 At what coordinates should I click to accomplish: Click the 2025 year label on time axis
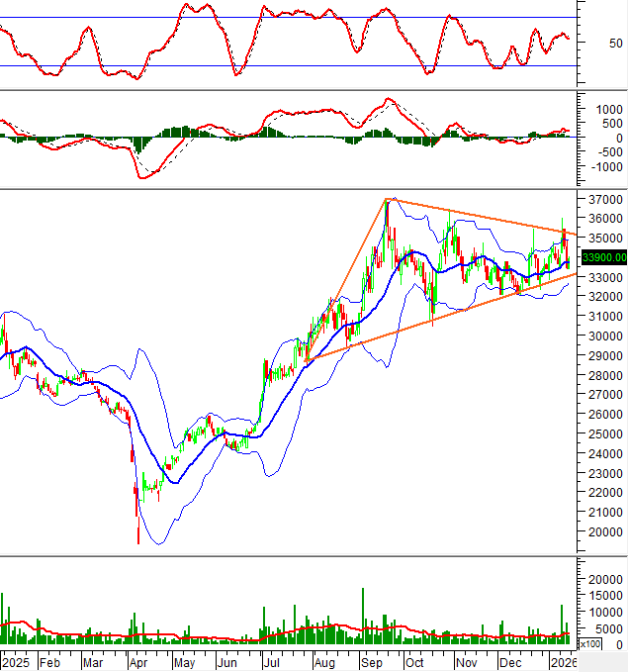click(x=17, y=660)
